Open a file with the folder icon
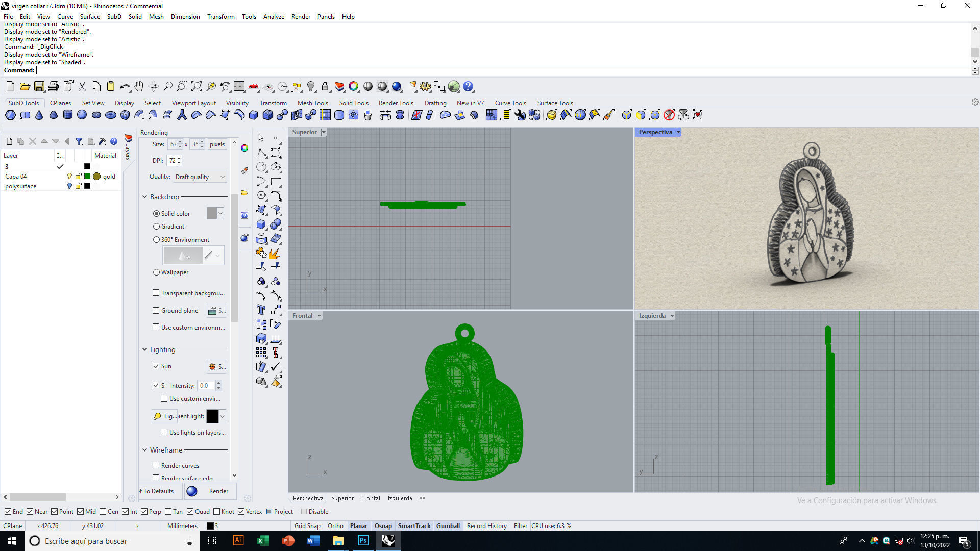This screenshot has height=551, width=980. (24, 86)
